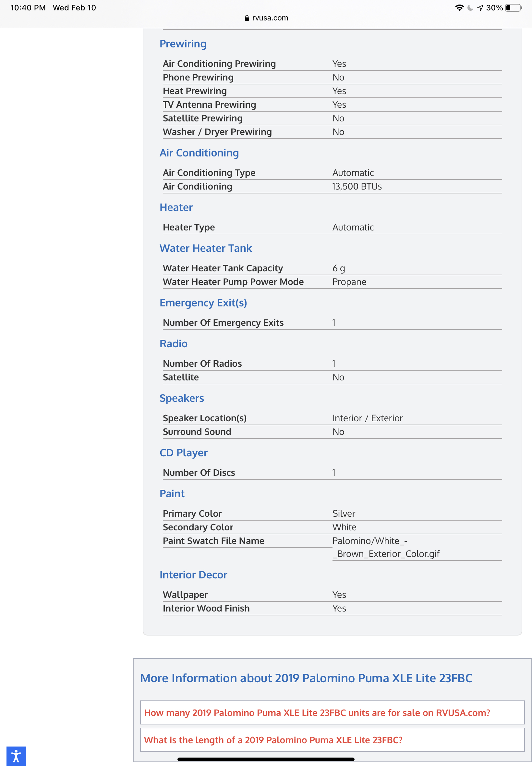This screenshot has height=766, width=532.
Task: Select the Silver color value
Action: [x=344, y=513]
